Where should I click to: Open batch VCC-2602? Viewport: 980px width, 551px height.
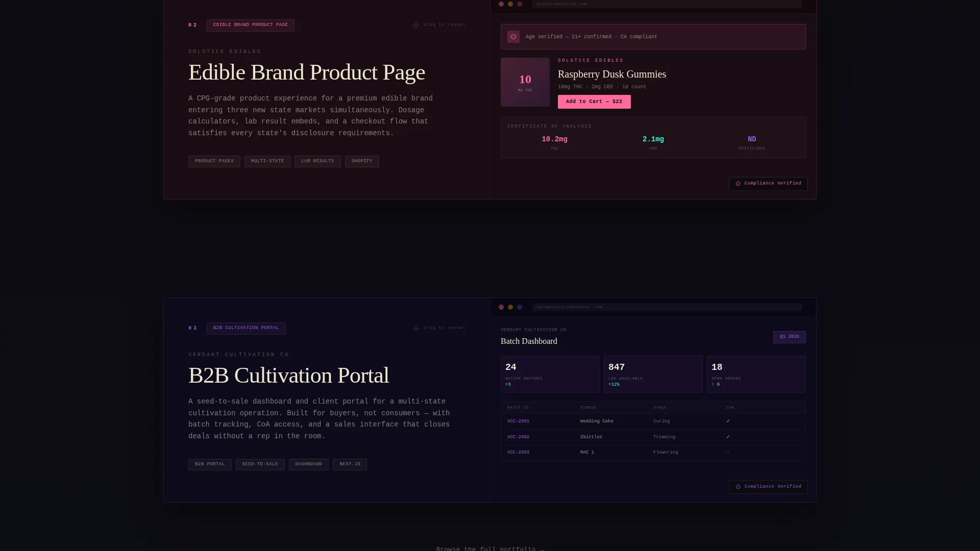click(518, 437)
